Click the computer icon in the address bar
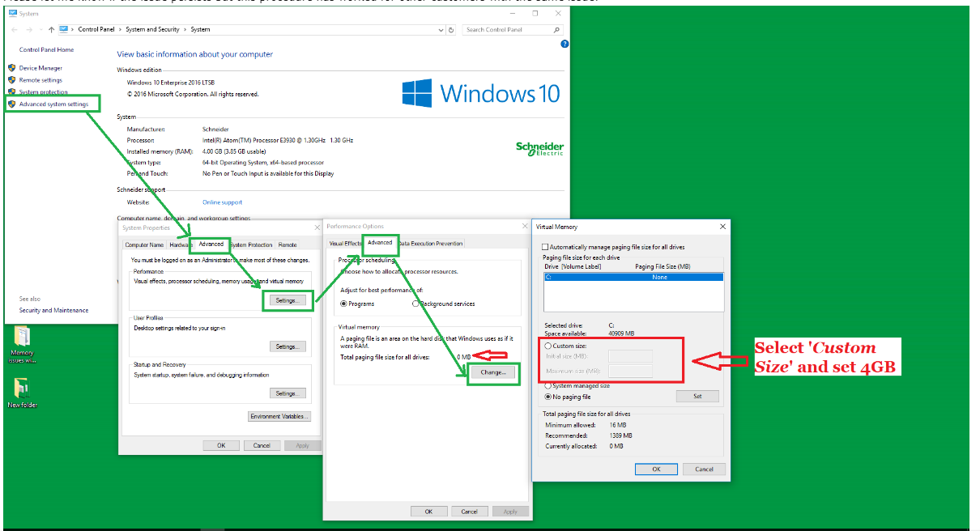 point(63,30)
